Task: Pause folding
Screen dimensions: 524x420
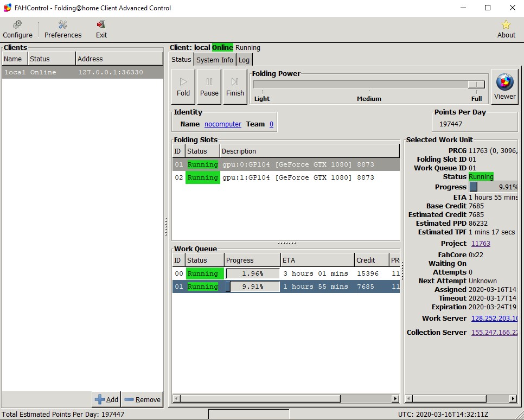Action: point(209,87)
